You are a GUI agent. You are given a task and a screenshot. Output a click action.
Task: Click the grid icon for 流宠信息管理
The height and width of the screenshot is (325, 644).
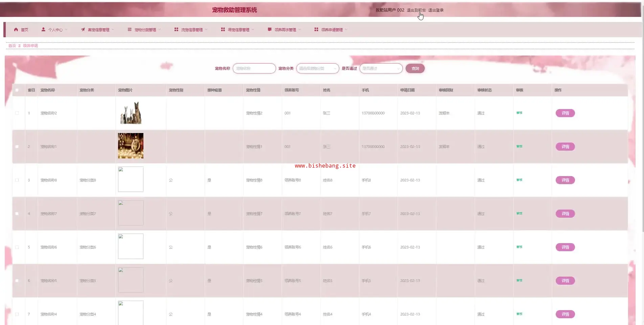(176, 29)
